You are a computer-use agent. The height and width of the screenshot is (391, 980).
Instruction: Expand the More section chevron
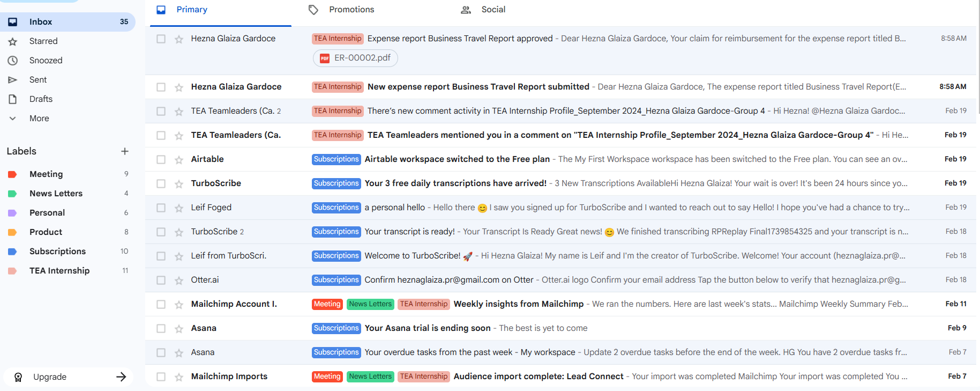13,119
